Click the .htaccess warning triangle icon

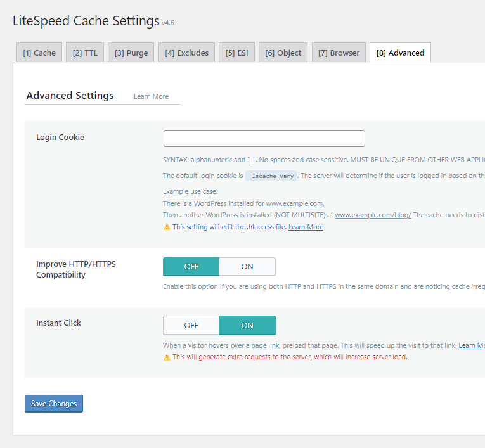click(167, 227)
